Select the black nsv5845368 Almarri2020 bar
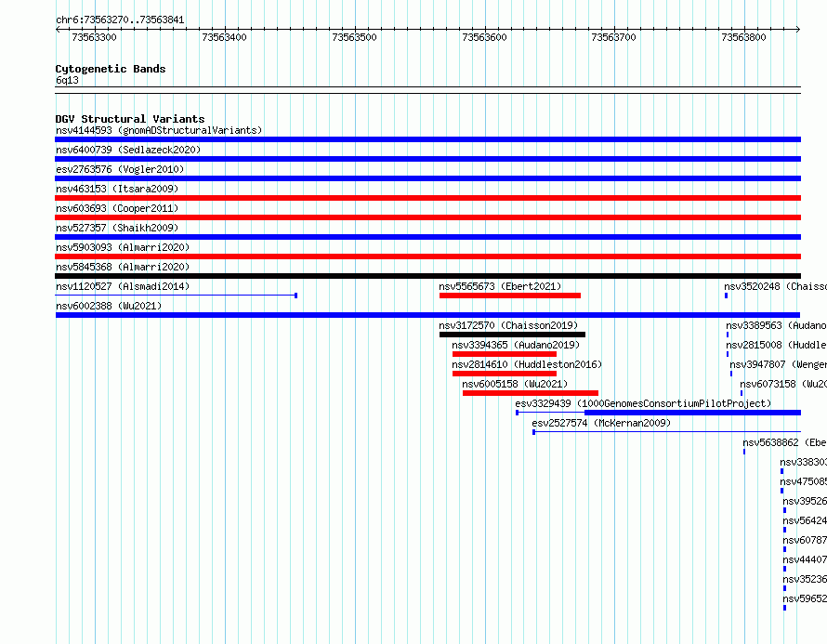Image resolution: width=827 pixels, height=644 pixels. [427, 276]
